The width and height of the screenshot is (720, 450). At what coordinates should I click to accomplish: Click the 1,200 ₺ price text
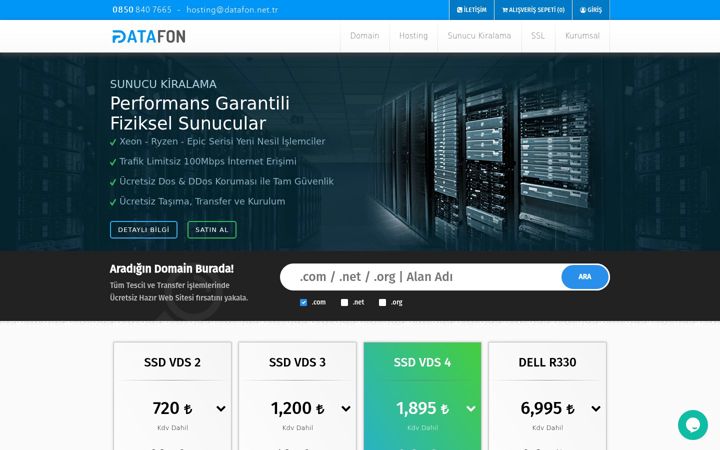coord(298,408)
